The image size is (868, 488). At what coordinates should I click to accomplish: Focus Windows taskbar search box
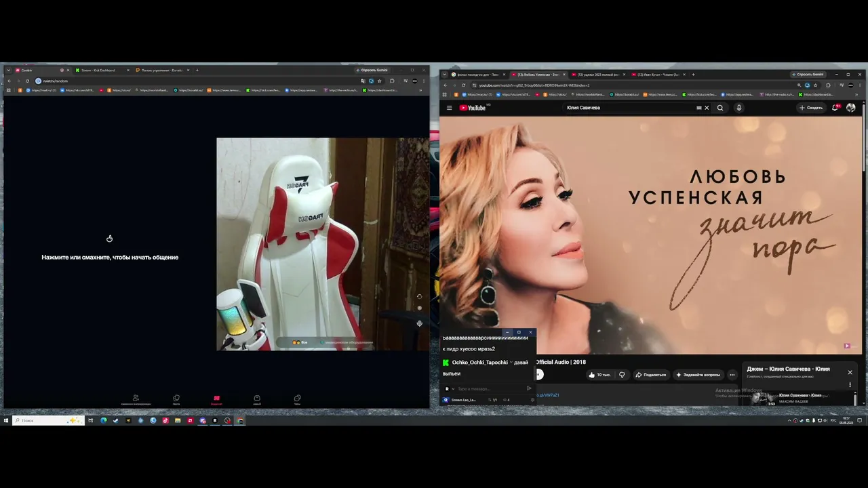click(48, 420)
